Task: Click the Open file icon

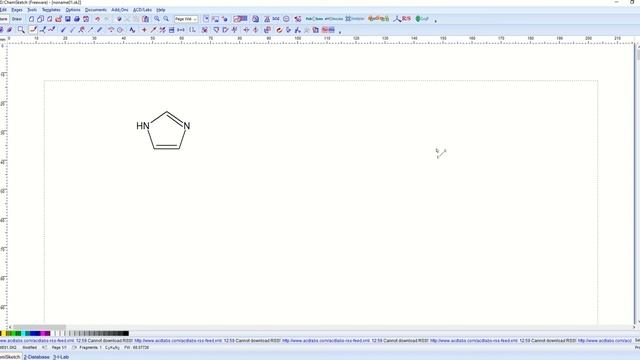Action: coord(58,19)
